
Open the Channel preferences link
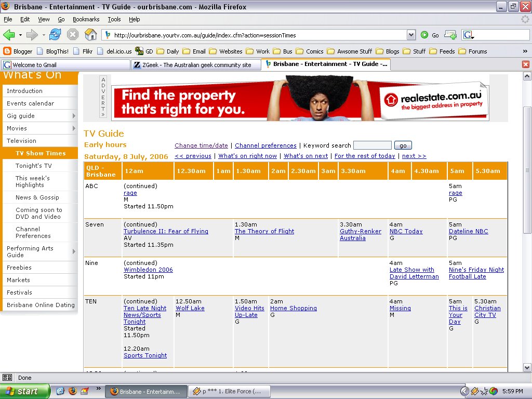pyautogui.click(x=265, y=145)
